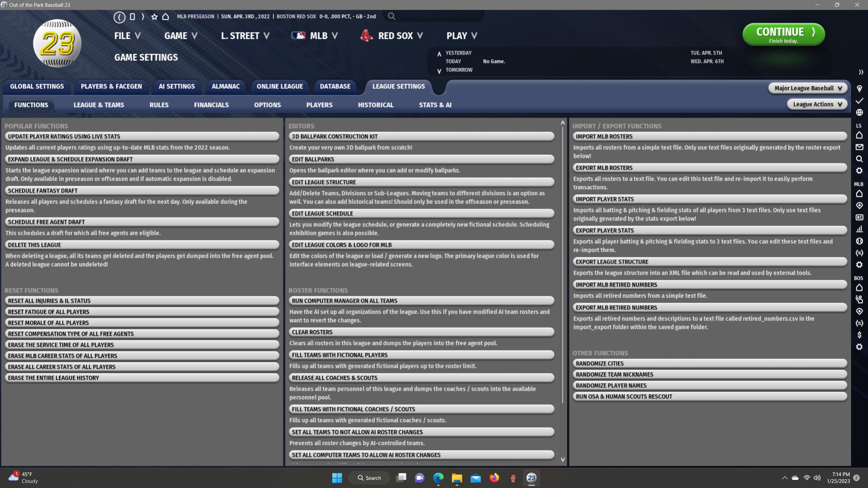The height and width of the screenshot is (488, 868).
Task: Open the Major League Baseball league selector
Action: coord(808,88)
